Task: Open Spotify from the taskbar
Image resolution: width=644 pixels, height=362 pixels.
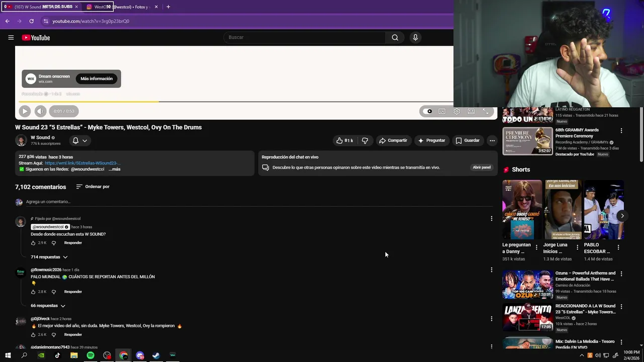Action: click(91, 355)
